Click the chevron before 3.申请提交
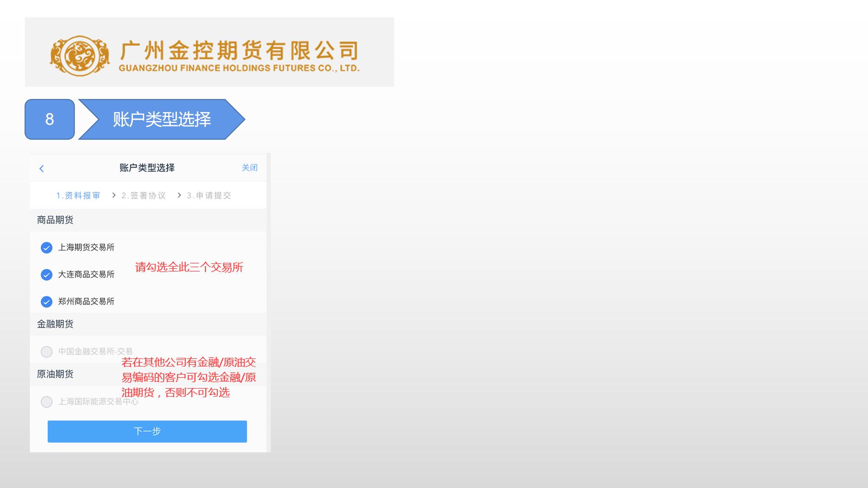The height and width of the screenshot is (488, 868). point(179,195)
